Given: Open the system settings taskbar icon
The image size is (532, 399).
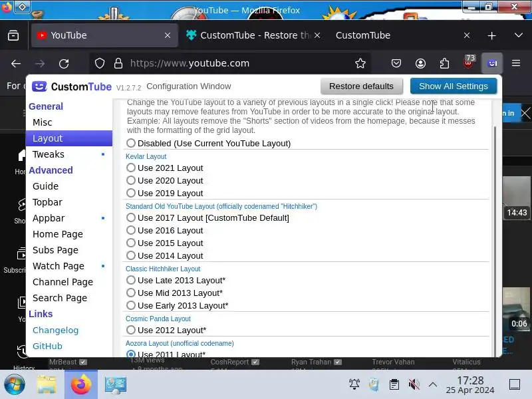Looking at the screenshot, I should [x=115, y=385].
